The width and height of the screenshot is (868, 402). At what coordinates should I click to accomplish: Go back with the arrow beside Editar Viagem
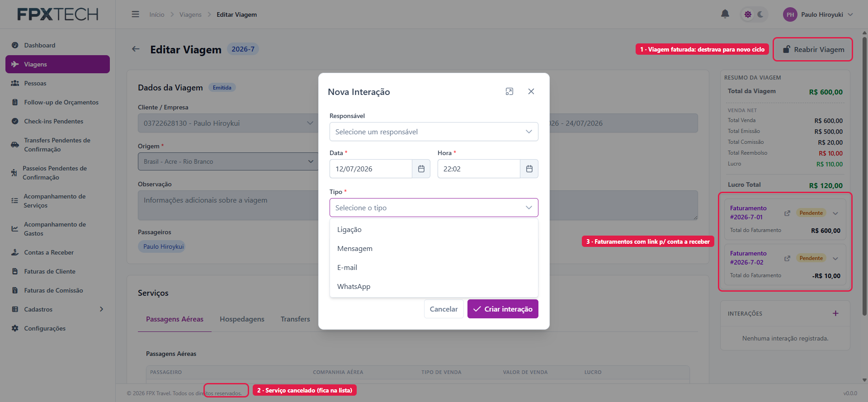[136, 49]
